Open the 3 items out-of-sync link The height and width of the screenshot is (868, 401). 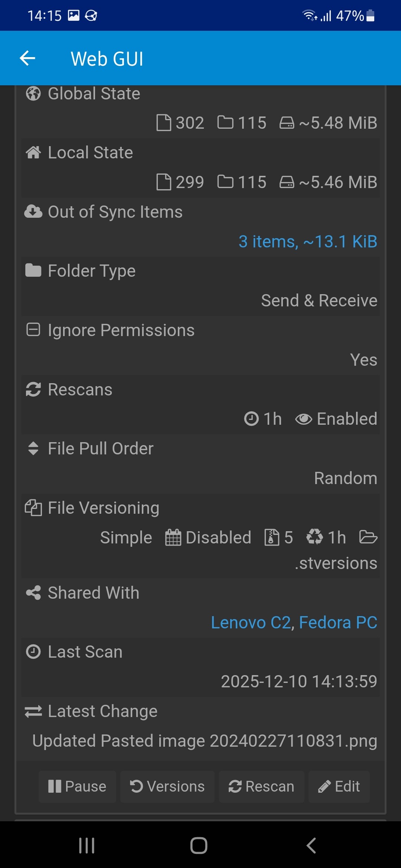tap(308, 241)
